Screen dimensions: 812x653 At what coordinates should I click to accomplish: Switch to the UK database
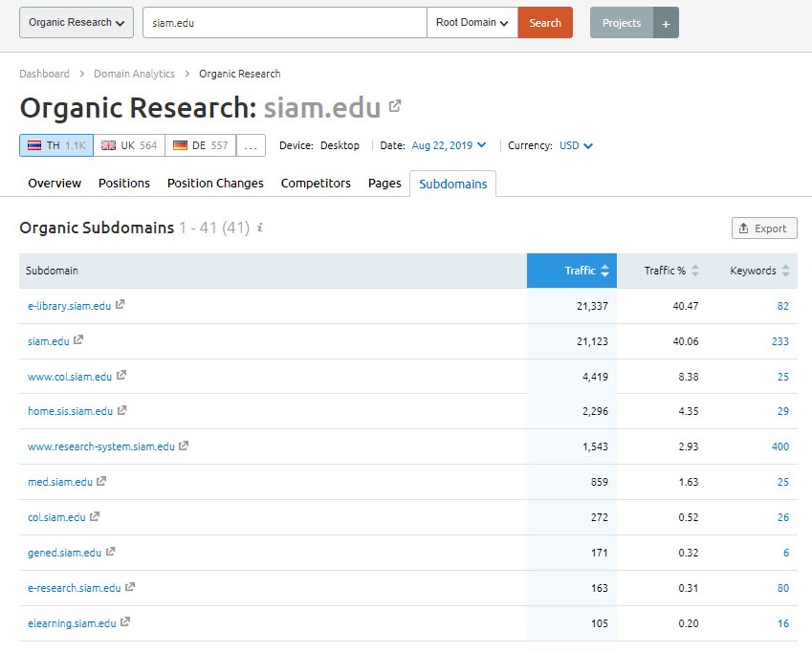tap(129, 145)
